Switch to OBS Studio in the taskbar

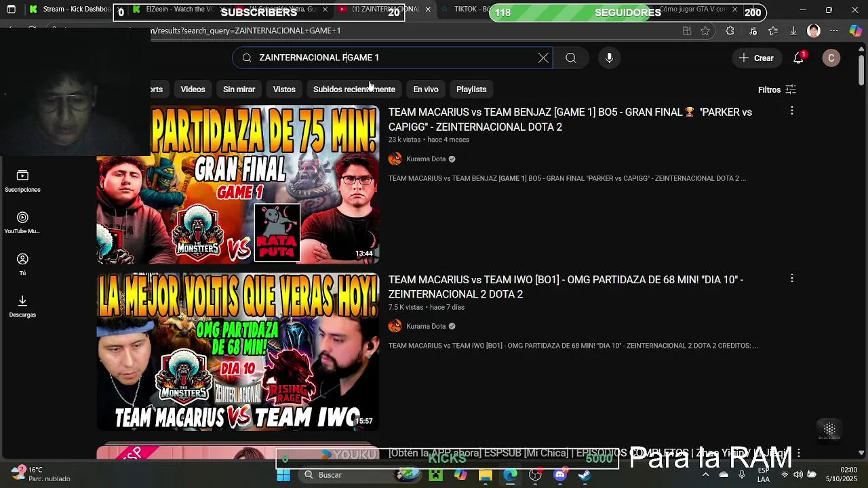click(535, 475)
